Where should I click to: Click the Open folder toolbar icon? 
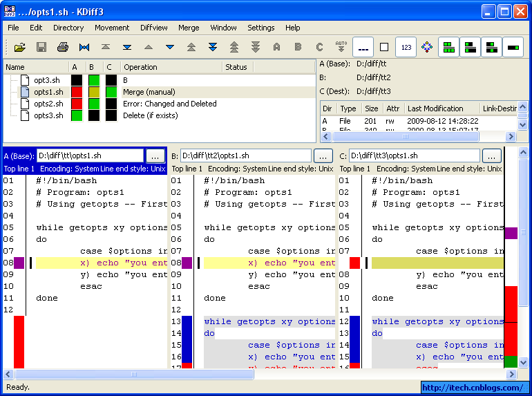coord(20,47)
